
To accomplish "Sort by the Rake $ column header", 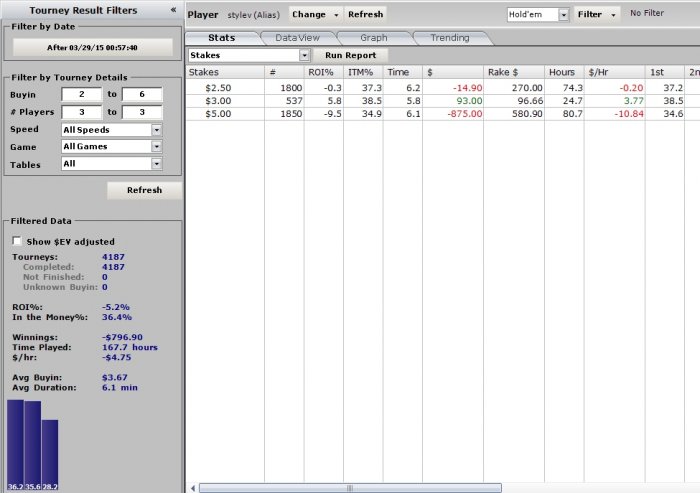I will 514,72.
